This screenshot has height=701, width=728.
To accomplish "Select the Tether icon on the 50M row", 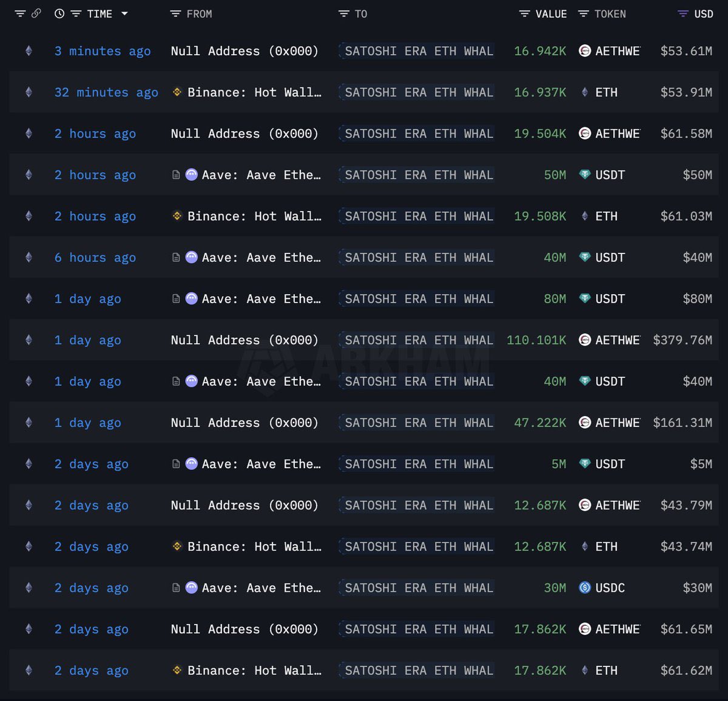I will coord(584,175).
